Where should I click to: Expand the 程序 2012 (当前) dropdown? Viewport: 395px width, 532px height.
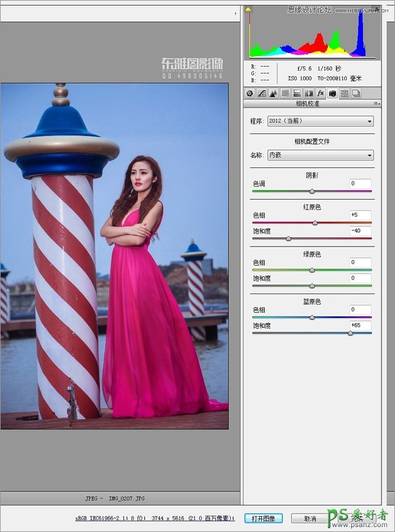(x=320, y=121)
